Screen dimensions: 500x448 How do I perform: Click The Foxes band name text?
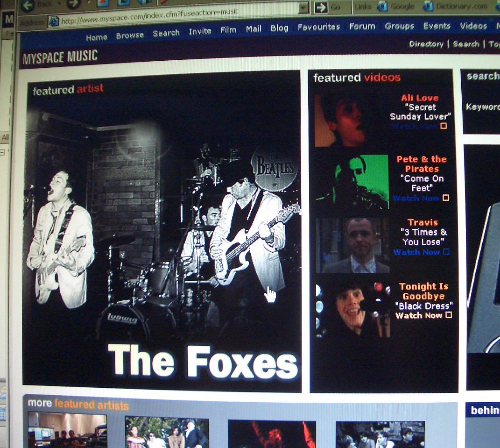point(203,362)
